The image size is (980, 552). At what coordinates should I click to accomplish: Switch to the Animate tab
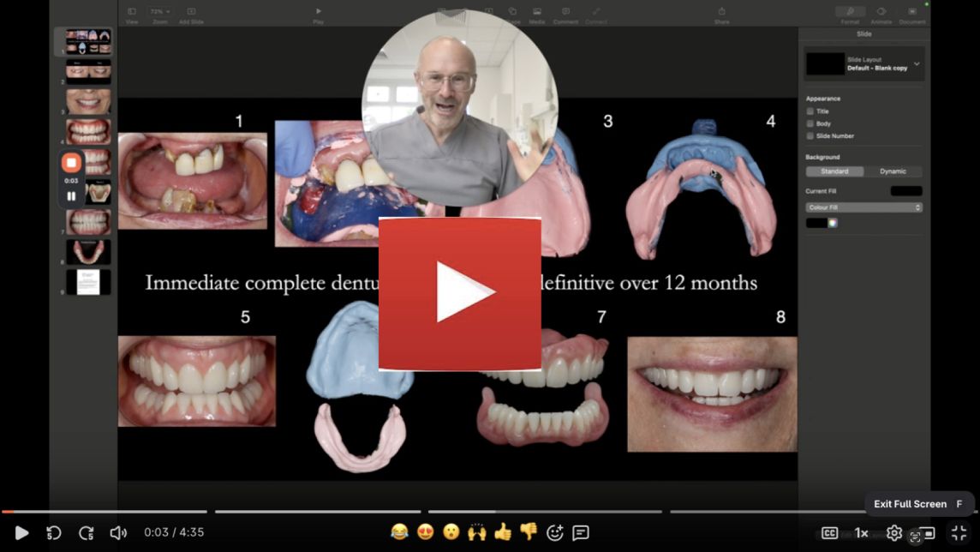(881, 15)
